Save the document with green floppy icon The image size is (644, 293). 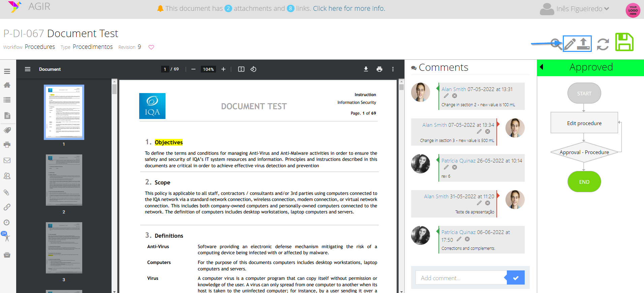coord(624,42)
